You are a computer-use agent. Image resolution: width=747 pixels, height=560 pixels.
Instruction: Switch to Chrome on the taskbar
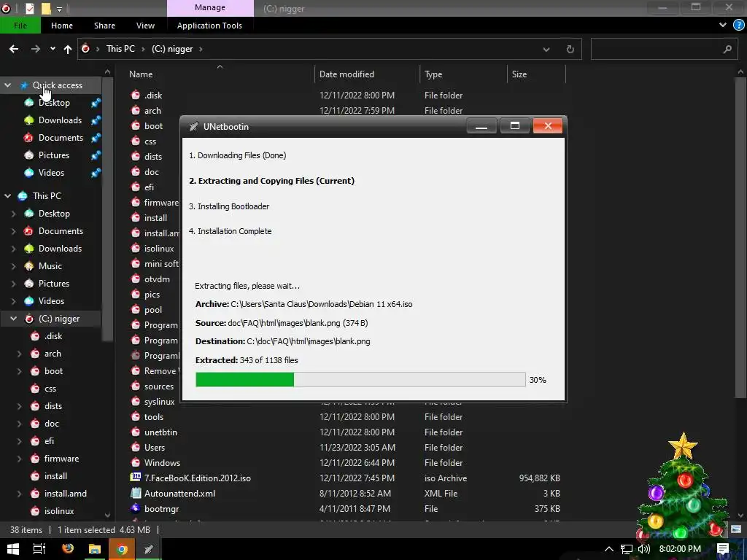[x=122, y=549]
